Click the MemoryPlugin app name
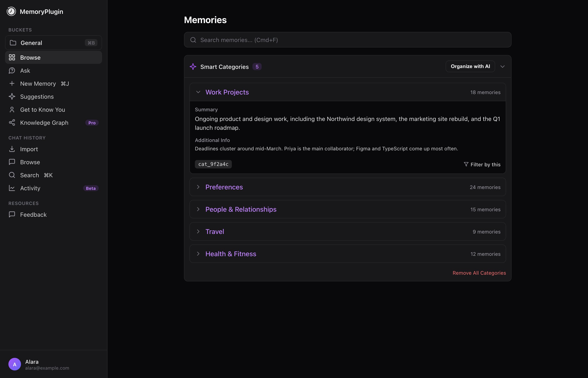588x378 pixels. pyautogui.click(x=41, y=12)
